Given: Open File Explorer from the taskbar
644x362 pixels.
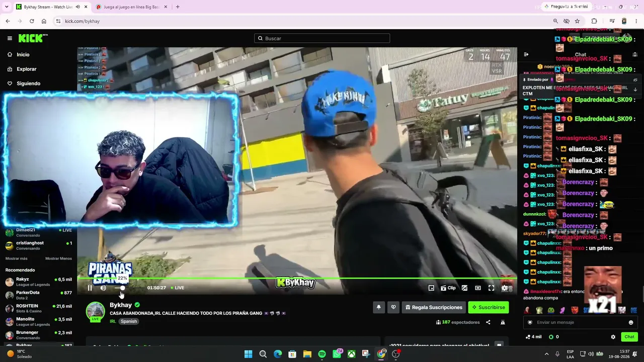Looking at the screenshot, I should pyautogui.click(x=307, y=354).
